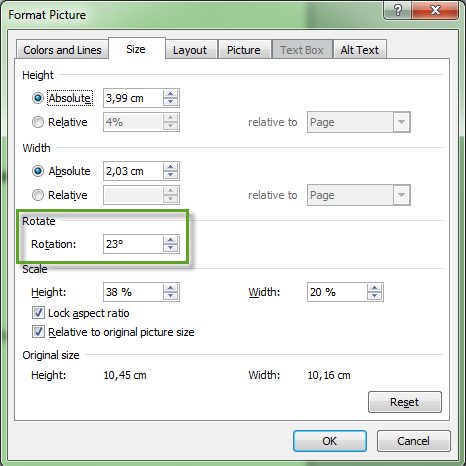Click the Rotation value input field
The height and width of the screenshot is (466, 466).
[133, 244]
